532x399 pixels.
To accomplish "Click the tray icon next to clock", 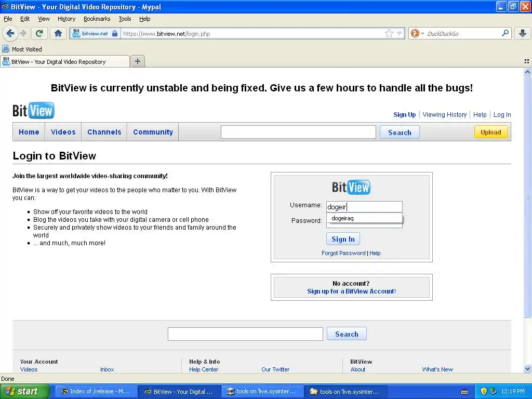I will pos(494,392).
